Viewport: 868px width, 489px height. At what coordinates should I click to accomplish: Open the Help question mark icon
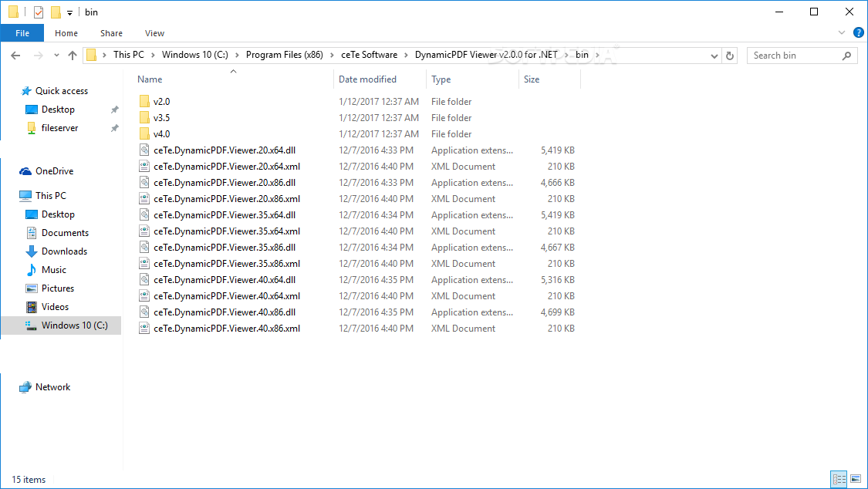858,32
